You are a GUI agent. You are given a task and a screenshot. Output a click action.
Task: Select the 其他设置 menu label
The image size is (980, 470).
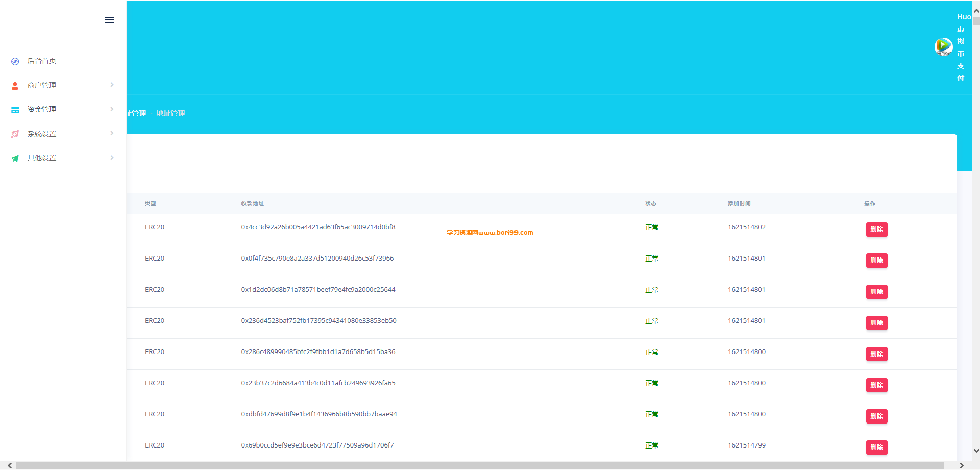[x=42, y=158]
